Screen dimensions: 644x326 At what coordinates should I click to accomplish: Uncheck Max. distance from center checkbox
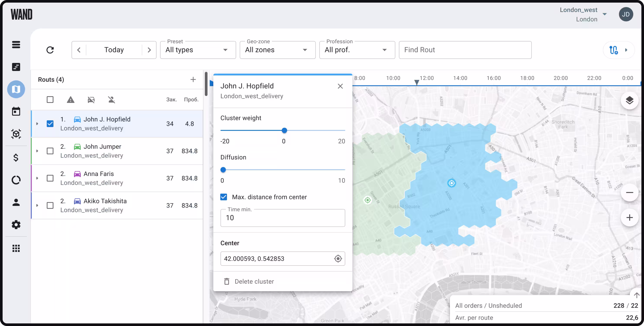tap(224, 197)
